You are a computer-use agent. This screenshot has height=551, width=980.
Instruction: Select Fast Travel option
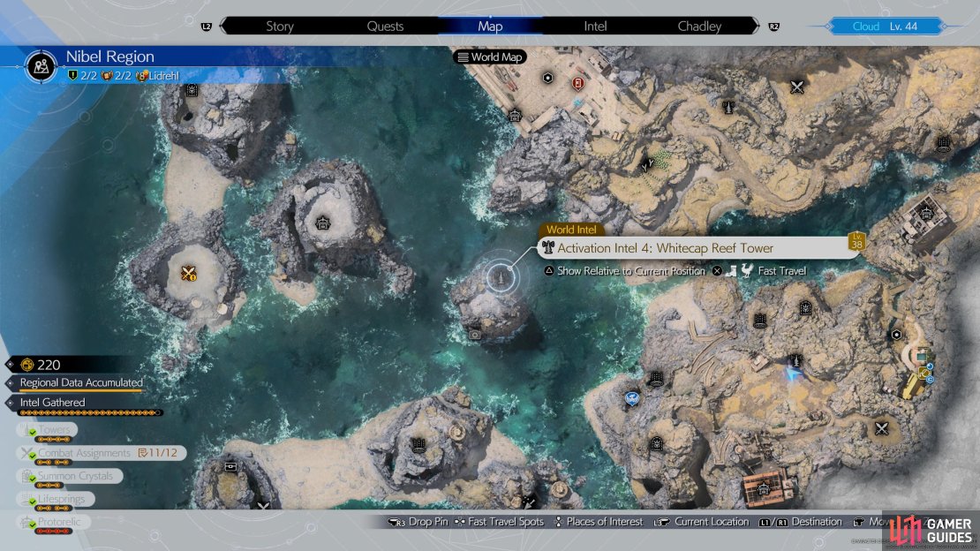[759, 271]
